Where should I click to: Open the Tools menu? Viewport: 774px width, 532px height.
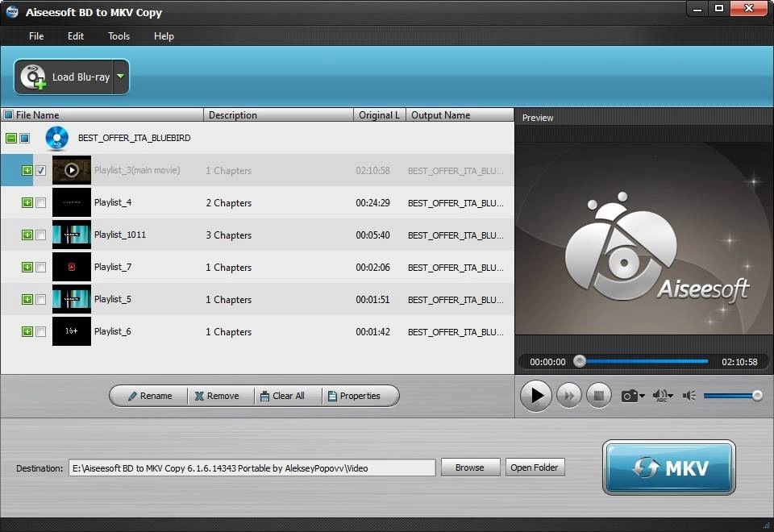[x=119, y=36]
